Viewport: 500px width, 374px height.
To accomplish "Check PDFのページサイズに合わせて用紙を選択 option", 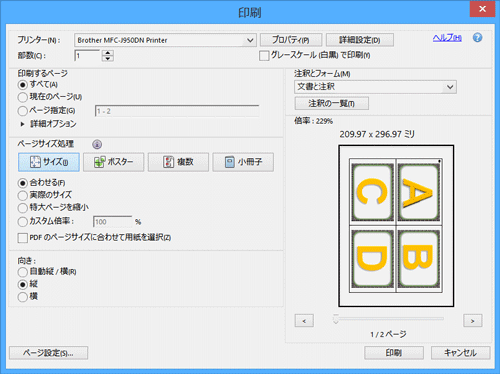I will point(22,238).
